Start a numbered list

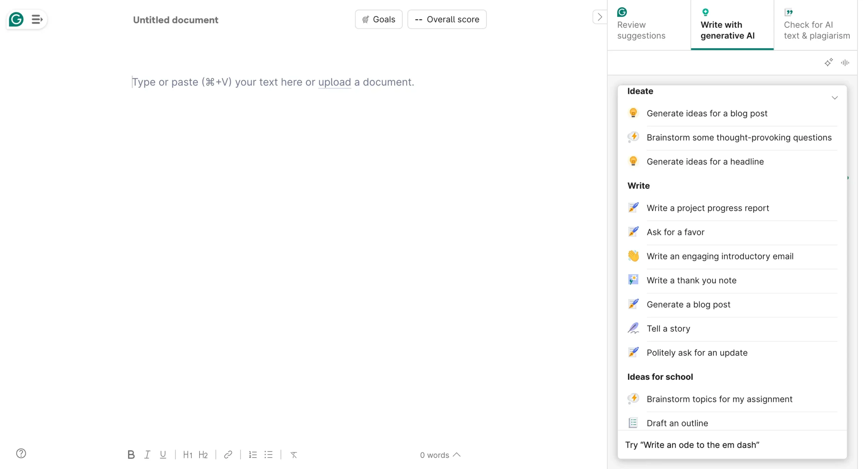click(253, 454)
